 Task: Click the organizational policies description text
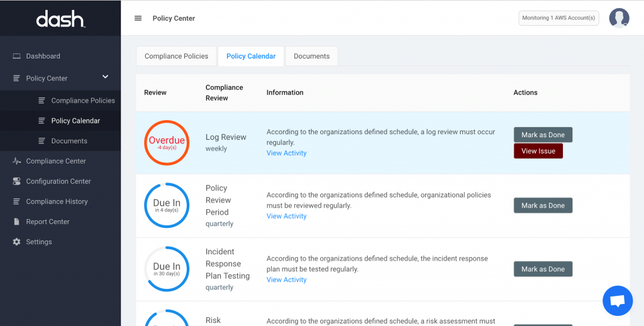[x=379, y=200]
